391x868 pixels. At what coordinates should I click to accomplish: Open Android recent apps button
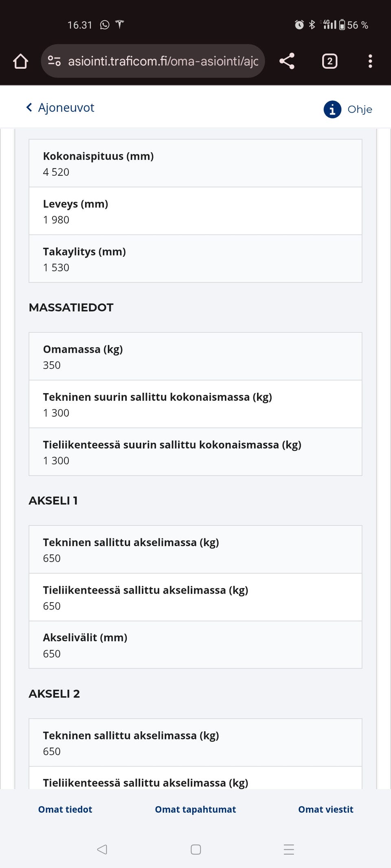tap(289, 849)
